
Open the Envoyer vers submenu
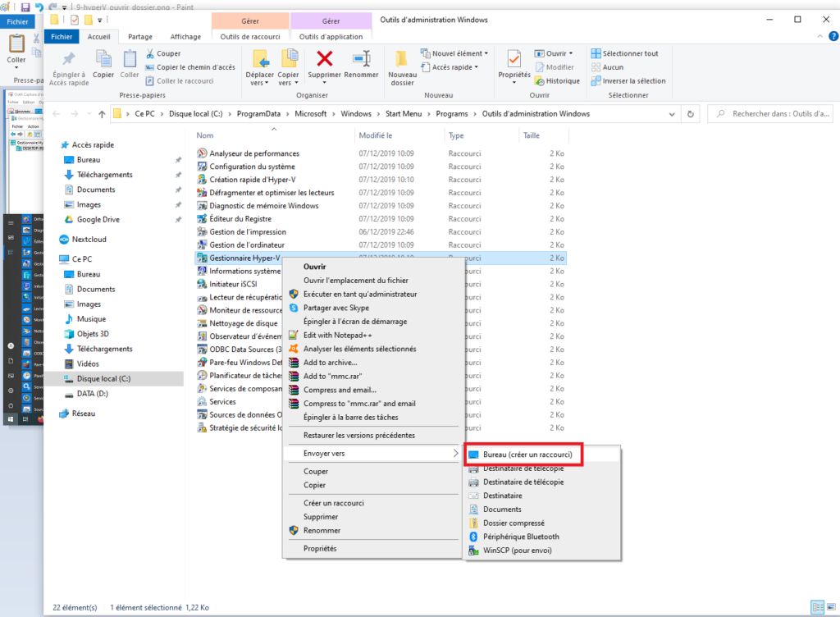373,454
